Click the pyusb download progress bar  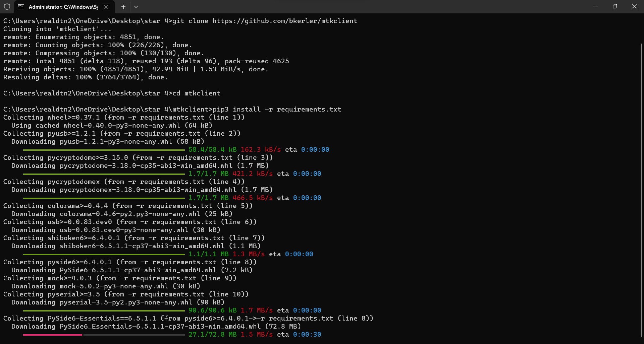(x=104, y=150)
